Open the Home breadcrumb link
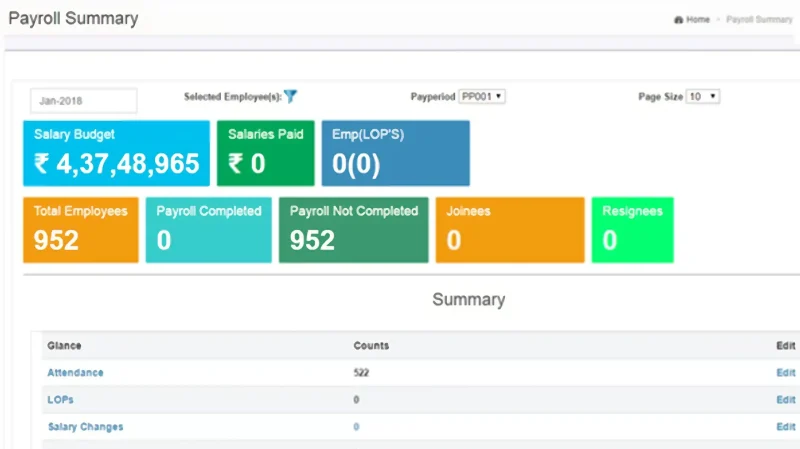 click(697, 19)
